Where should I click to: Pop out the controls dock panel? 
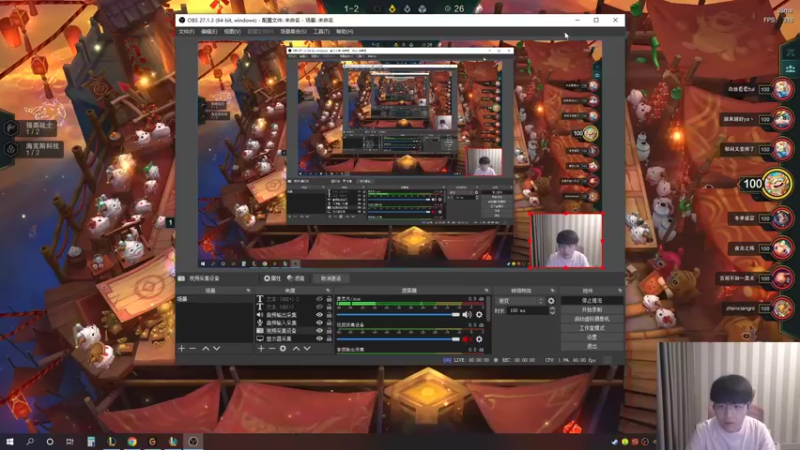point(620,290)
